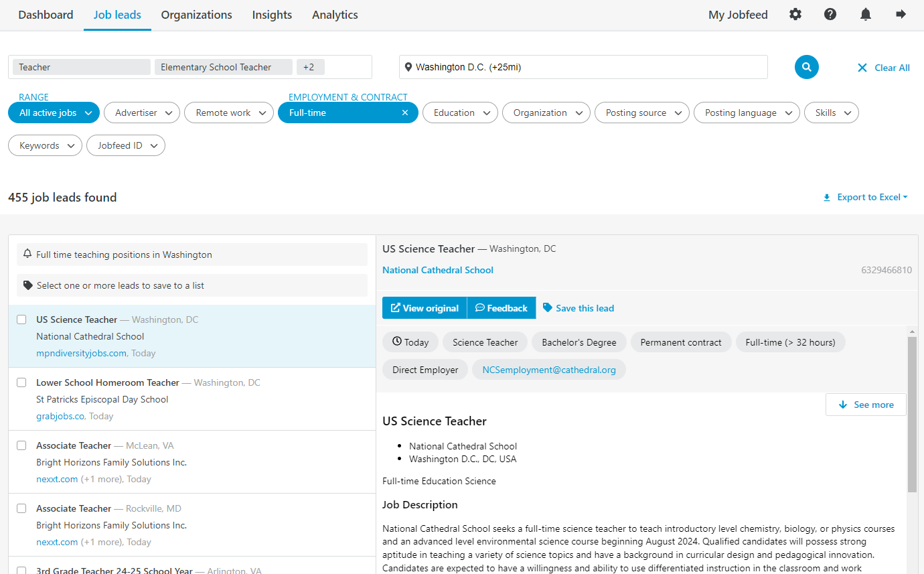
Task: Click the job ID 6329466810
Action: click(x=887, y=270)
